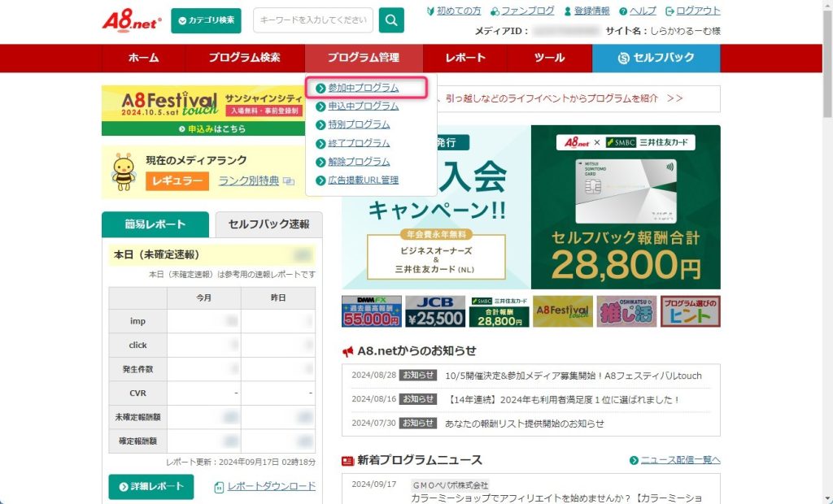Open the セルフバック tab
The width and height of the screenshot is (833, 504).
pos(656,58)
